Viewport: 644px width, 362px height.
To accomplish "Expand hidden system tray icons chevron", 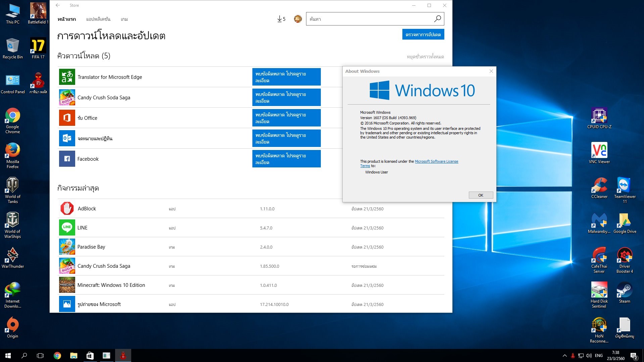I will click(564, 356).
